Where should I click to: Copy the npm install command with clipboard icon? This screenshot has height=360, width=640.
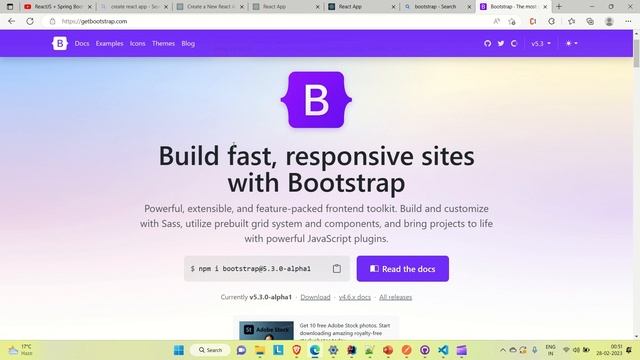[x=337, y=269]
